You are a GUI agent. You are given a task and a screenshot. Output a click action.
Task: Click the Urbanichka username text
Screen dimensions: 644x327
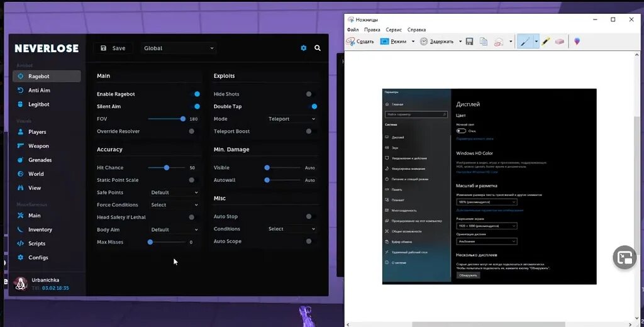45,280
